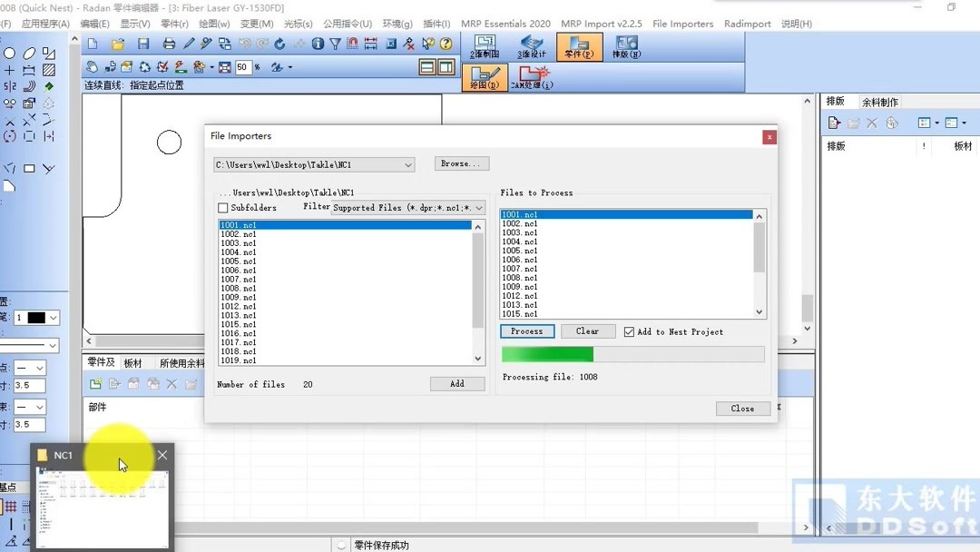The image size is (980, 552).
Task: Select the ellipse drawing tool
Action: pos(30,54)
